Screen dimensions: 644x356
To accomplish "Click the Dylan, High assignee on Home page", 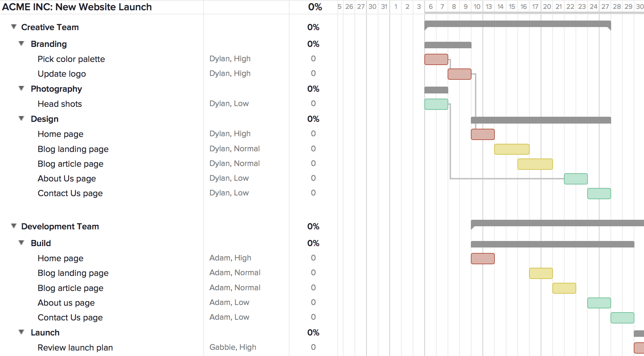I will pos(230,133).
